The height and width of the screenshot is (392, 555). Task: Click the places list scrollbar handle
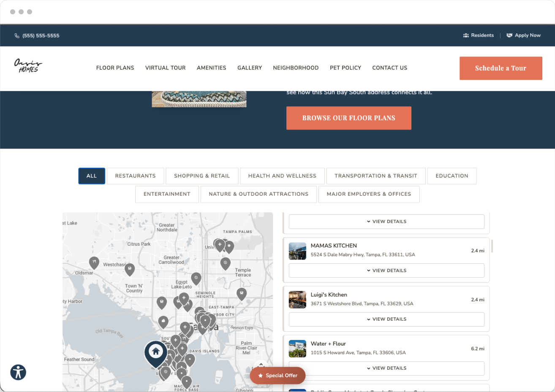pyautogui.click(x=492, y=246)
